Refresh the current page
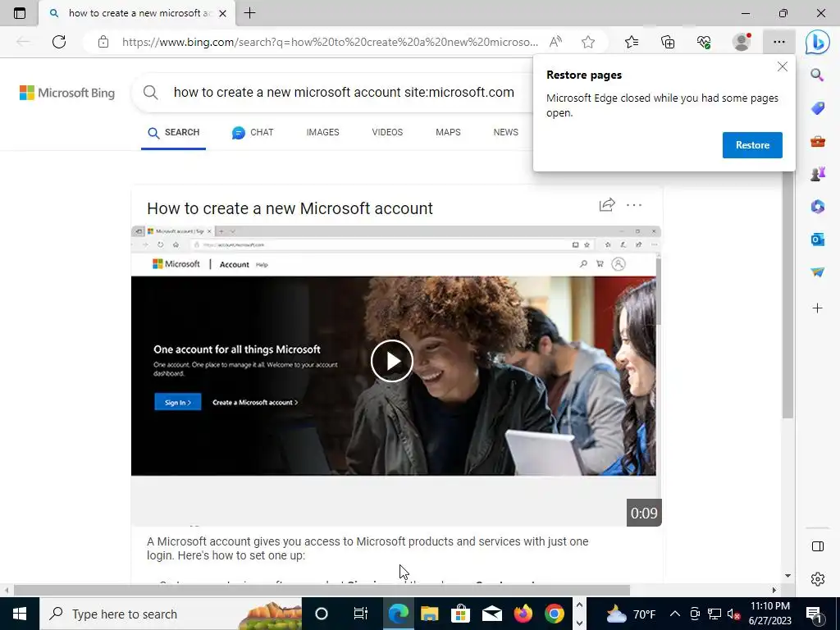The height and width of the screenshot is (630, 840). (x=59, y=42)
